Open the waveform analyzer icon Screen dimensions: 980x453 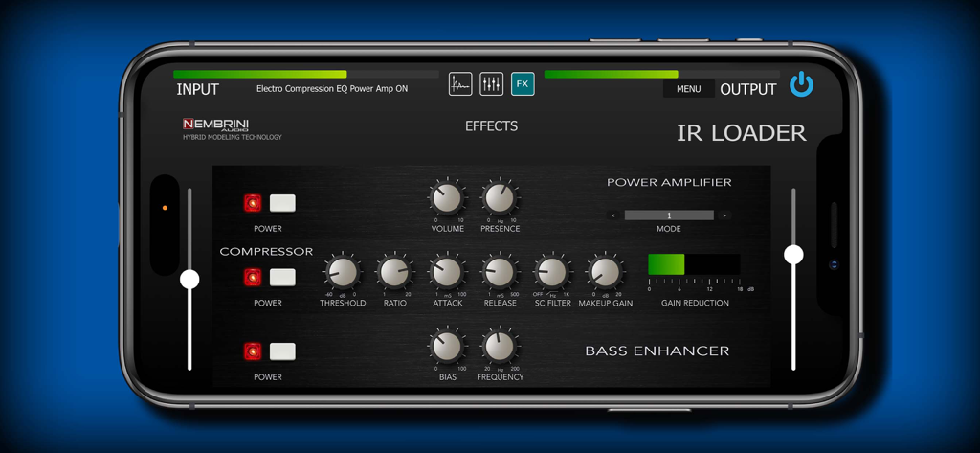460,84
